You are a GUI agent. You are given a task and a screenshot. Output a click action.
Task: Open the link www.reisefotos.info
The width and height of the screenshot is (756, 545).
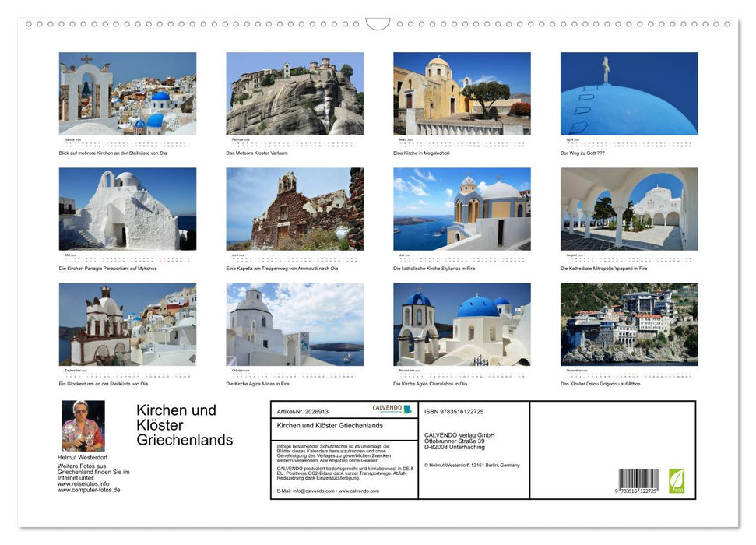click(x=85, y=483)
